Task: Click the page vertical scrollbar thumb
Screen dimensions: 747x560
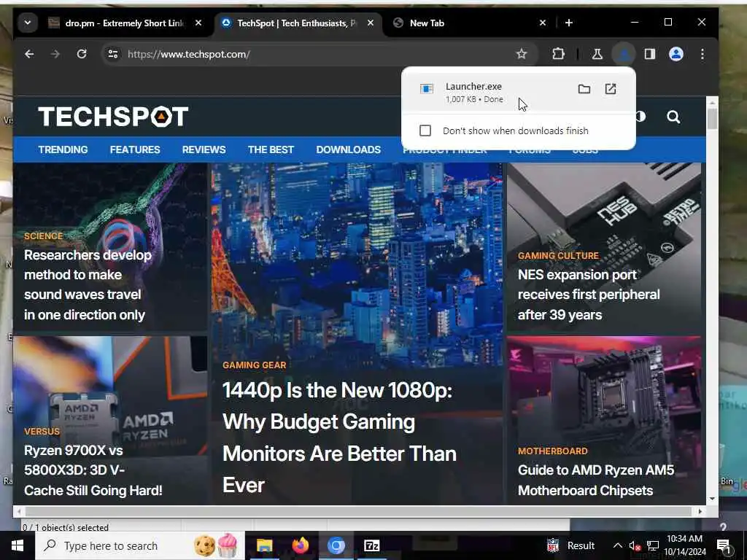Action: click(712, 119)
